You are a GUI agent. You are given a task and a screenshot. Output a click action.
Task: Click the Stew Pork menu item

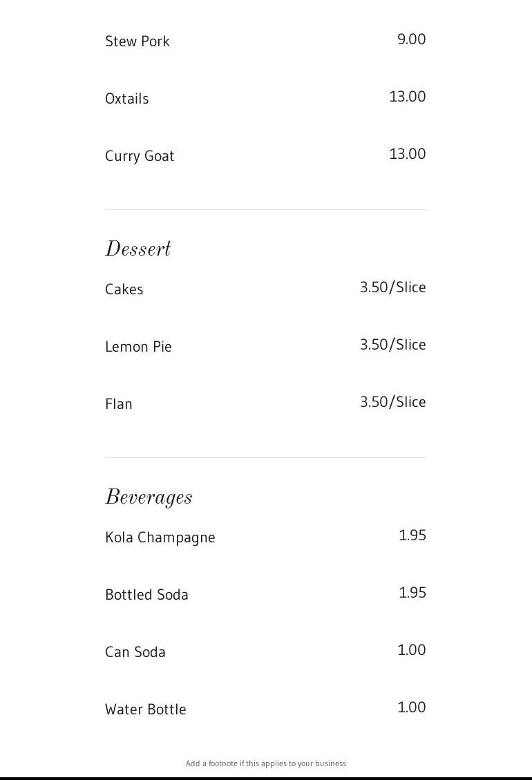pos(137,41)
